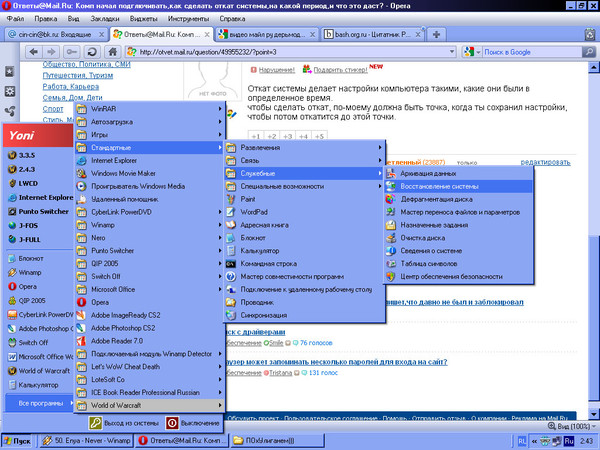Image resolution: width=600 pixels, height=450 pixels.
Task: Launch Очистка диска
Action: 458,238
